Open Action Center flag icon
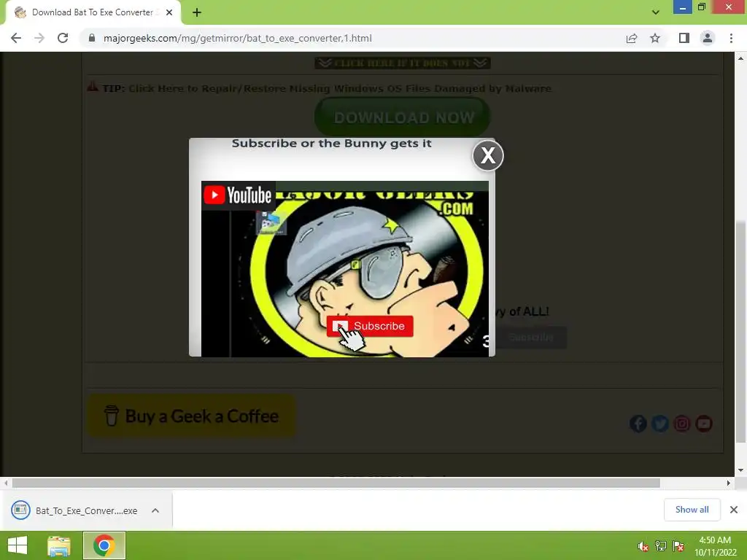The width and height of the screenshot is (747, 560). (678, 546)
